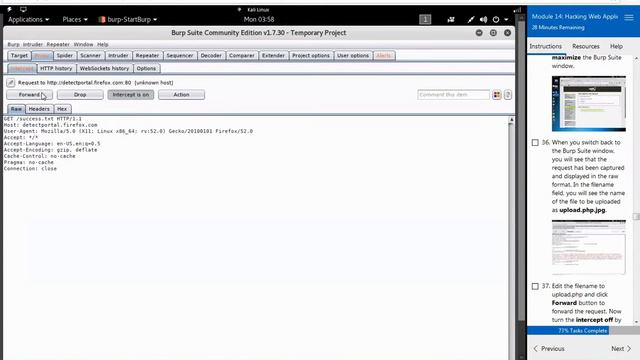Click the pen recorder tray icon
640x360 pixels.
(471, 19)
